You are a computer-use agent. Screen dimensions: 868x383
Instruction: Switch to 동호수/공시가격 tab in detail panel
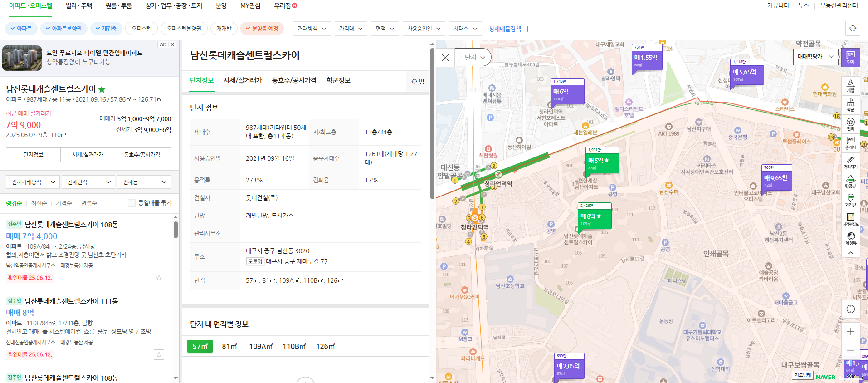point(294,80)
